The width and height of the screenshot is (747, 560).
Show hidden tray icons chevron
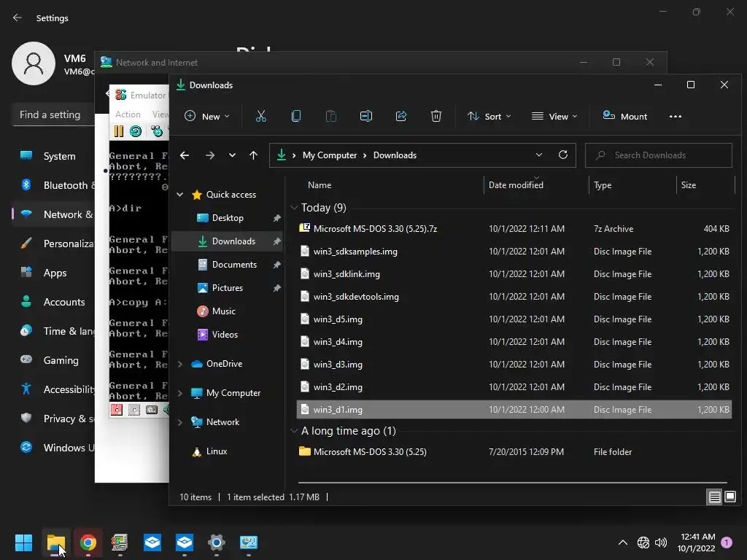[x=623, y=542]
